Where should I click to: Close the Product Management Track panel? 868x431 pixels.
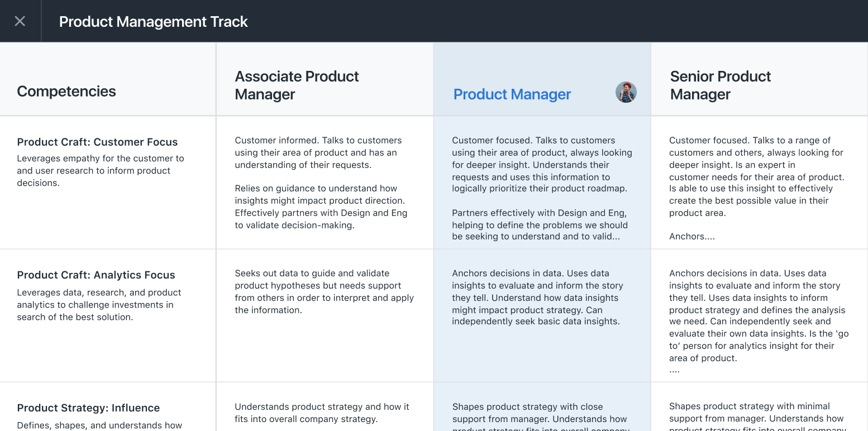[20, 21]
